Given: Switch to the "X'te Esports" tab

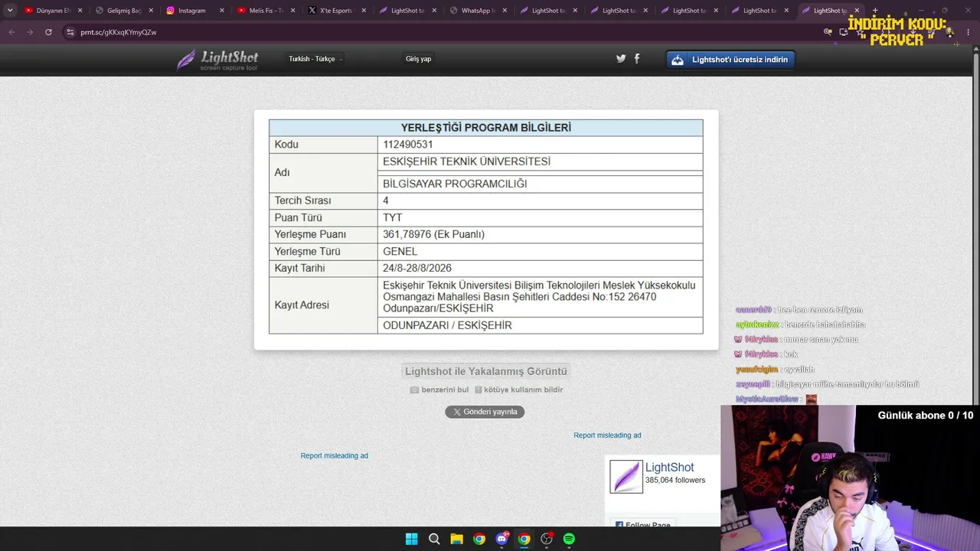Looking at the screenshot, I should pyautogui.click(x=335, y=11).
